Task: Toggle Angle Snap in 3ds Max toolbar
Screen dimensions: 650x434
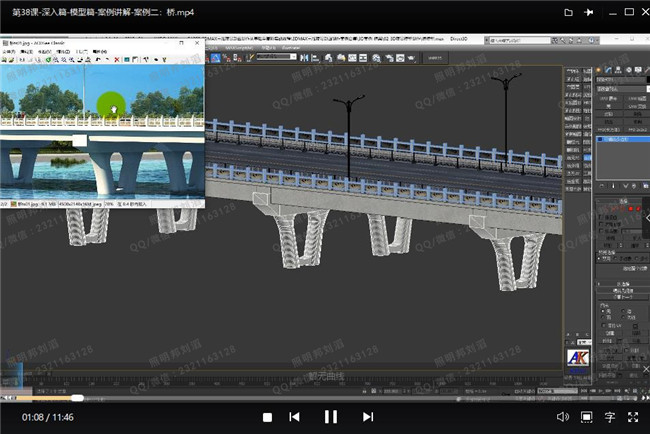Action: [x=216, y=58]
